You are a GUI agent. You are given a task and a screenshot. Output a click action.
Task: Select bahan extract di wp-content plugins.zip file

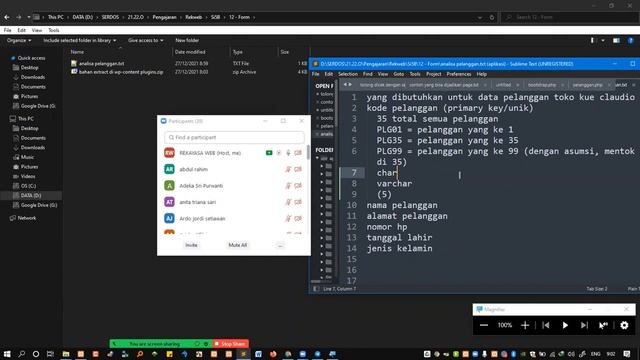121,72
